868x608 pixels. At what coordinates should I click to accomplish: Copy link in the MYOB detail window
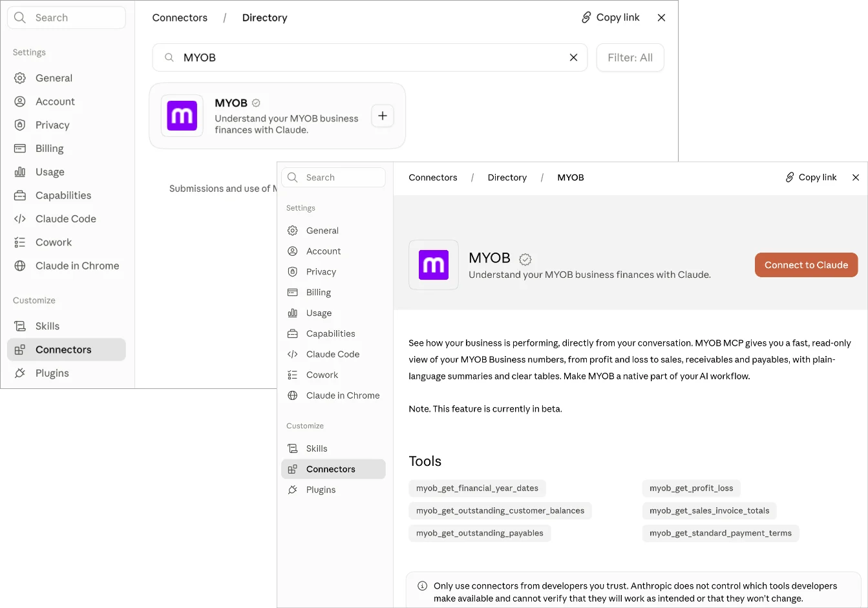tap(811, 177)
